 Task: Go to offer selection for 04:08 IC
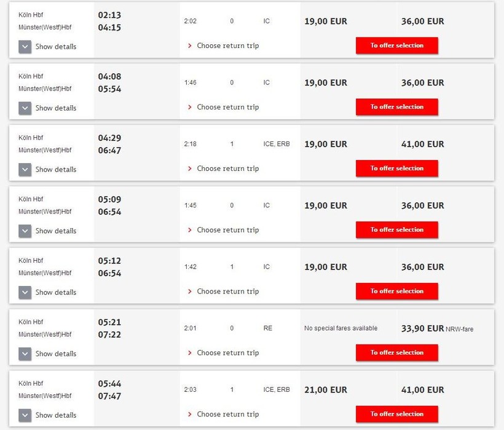(396, 107)
